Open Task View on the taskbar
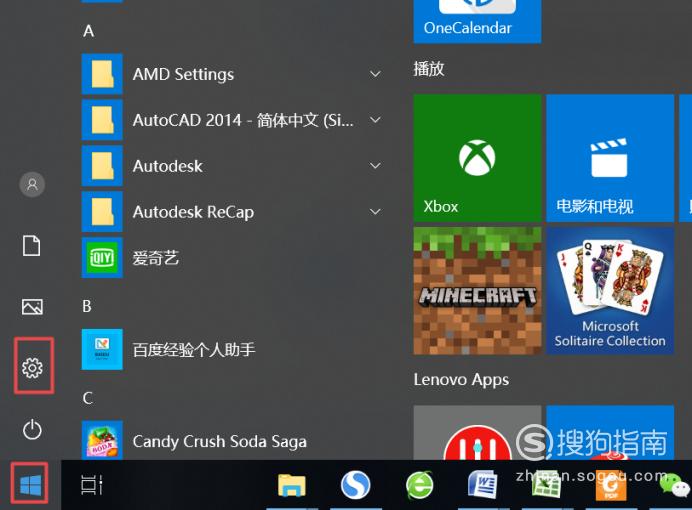The image size is (692, 510). click(x=92, y=485)
